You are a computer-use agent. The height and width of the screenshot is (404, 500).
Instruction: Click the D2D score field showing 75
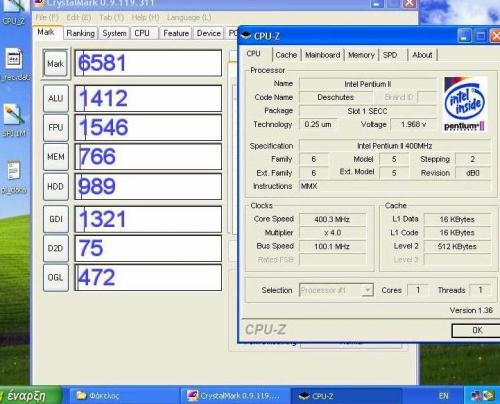click(x=148, y=248)
